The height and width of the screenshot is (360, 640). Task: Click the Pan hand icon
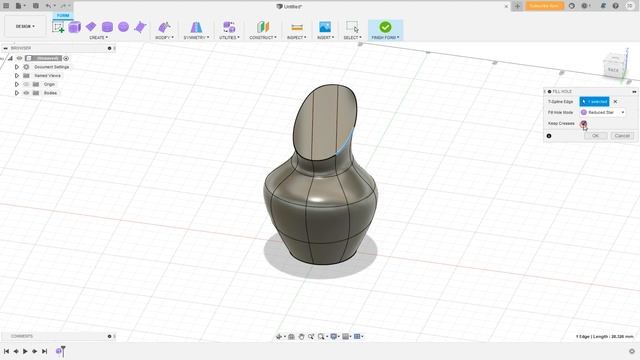coord(301,336)
